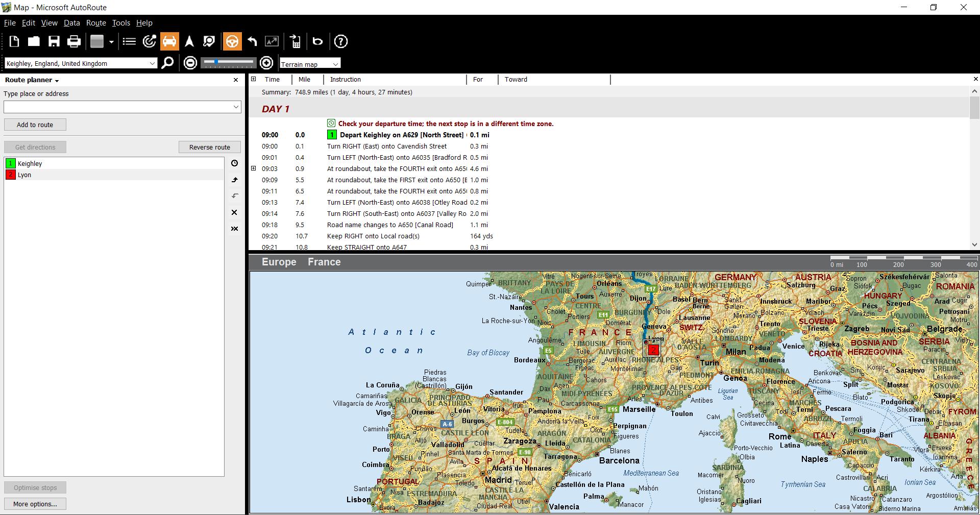Click the More options button

[35, 504]
